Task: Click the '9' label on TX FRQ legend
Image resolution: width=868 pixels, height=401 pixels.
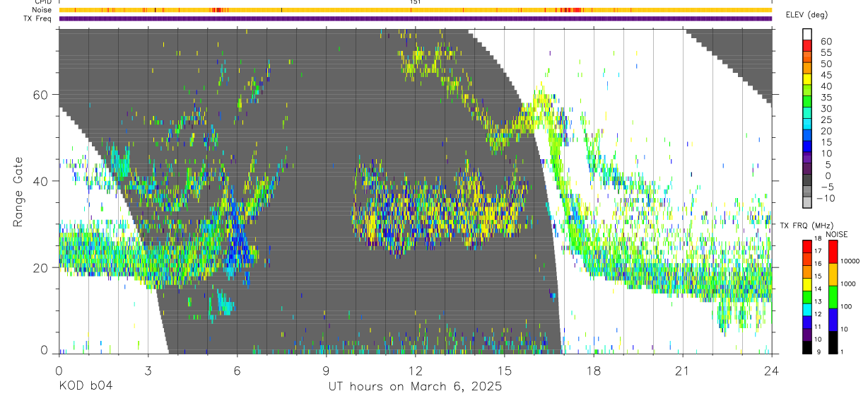Action: [819, 352]
